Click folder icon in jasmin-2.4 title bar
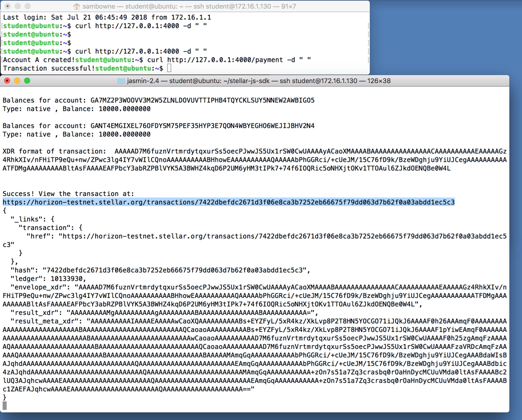 [121, 81]
